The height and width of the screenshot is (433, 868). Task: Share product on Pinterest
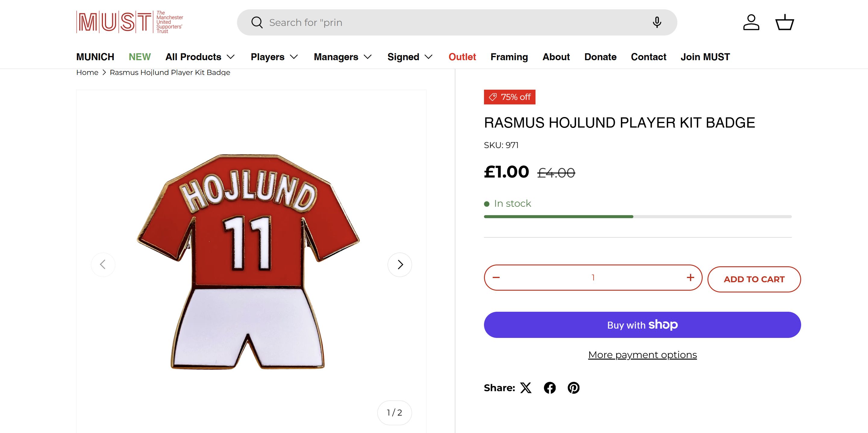click(573, 388)
